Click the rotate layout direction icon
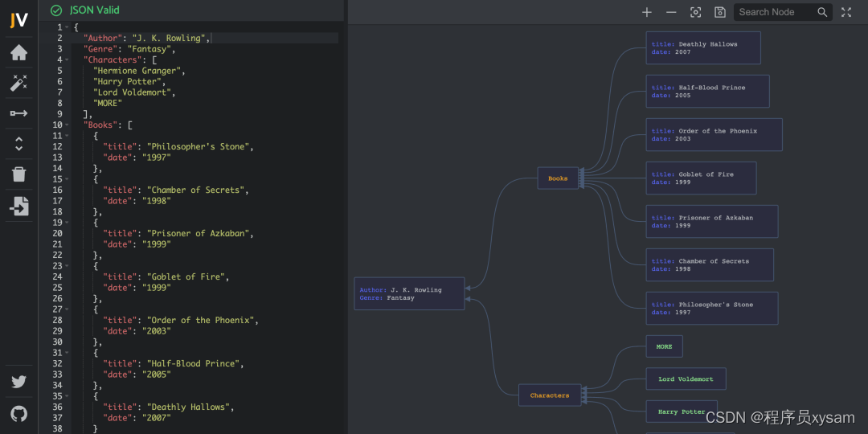Image resolution: width=868 pixels, height=434 pixels. click(18, 113)
